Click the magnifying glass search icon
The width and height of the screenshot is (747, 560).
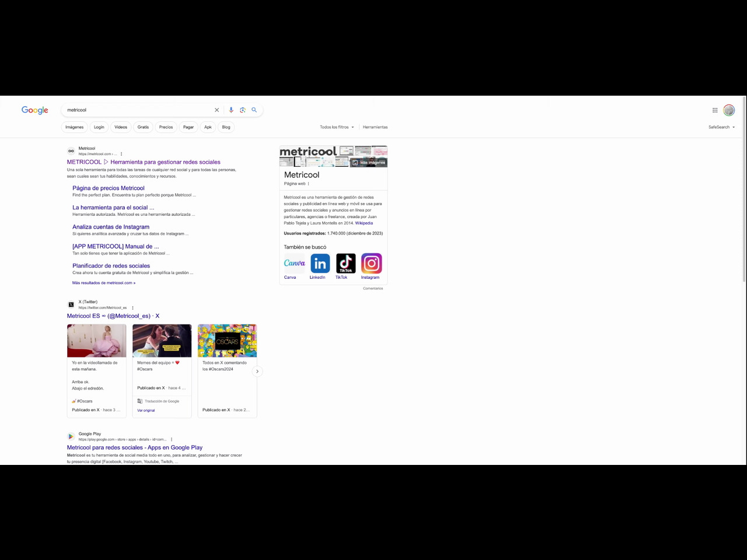(x=254, y=110)
